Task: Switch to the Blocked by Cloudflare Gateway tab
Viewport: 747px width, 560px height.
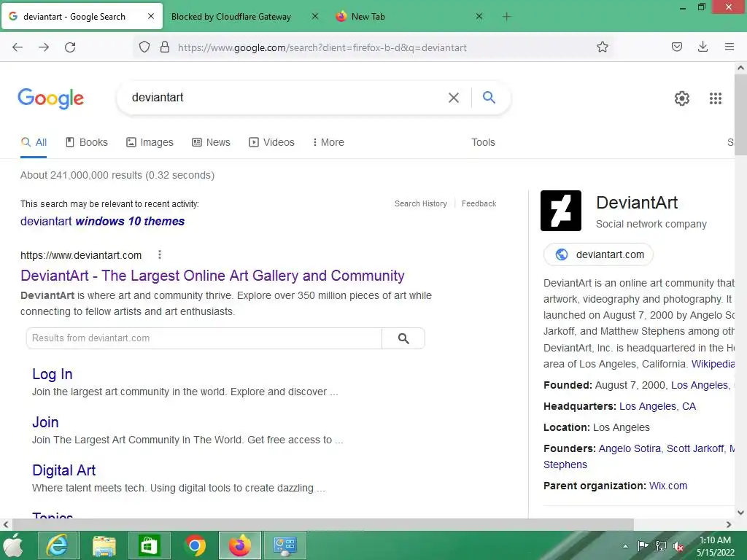Action: (x=231, y=17)
